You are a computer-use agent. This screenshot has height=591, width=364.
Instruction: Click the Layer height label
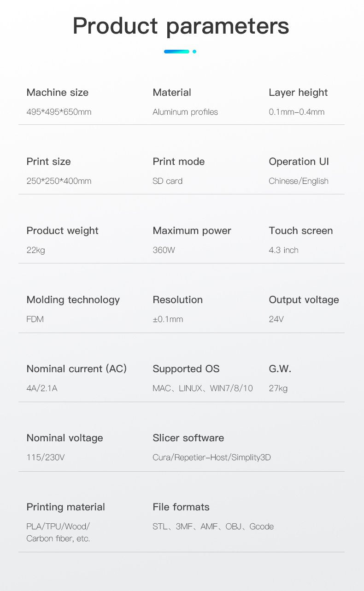(x=298, y=93)
